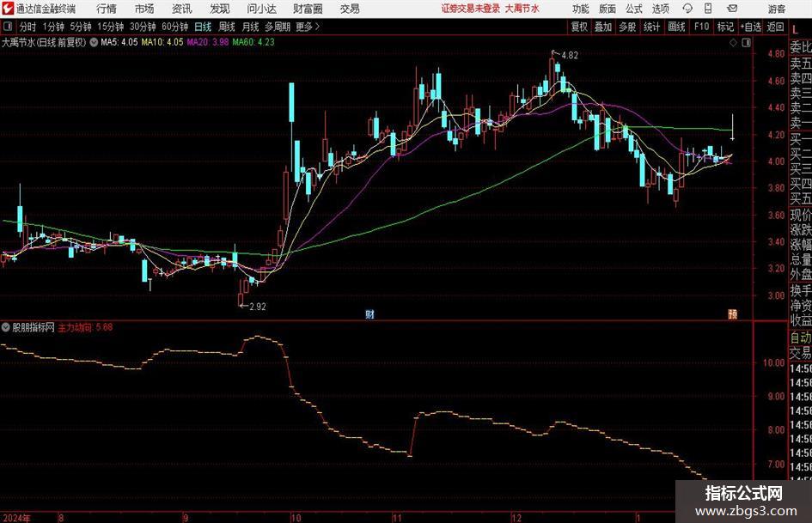Click the MA60: 4.23 readout
The image size is (812, 523).
(253, 42)
